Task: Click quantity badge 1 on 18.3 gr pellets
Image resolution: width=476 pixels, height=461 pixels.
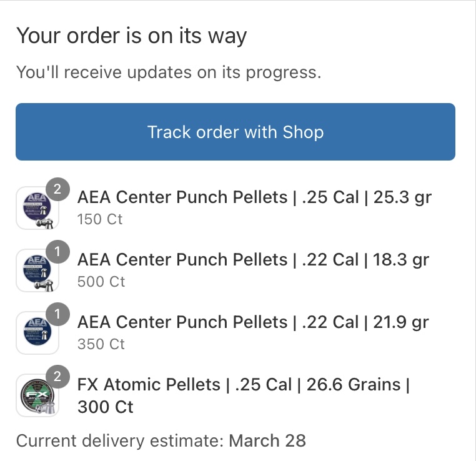Action: pyautogui.click(x=57, y=252)
